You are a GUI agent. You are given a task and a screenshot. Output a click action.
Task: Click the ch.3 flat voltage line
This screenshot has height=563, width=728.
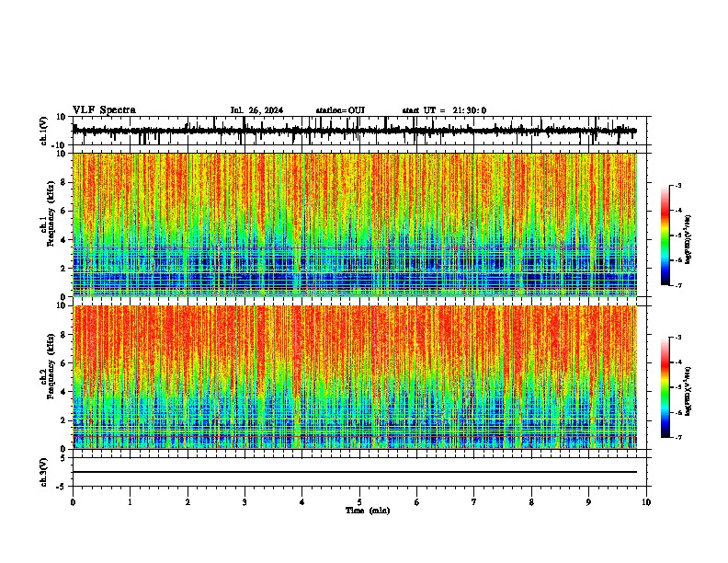[355, 472]
